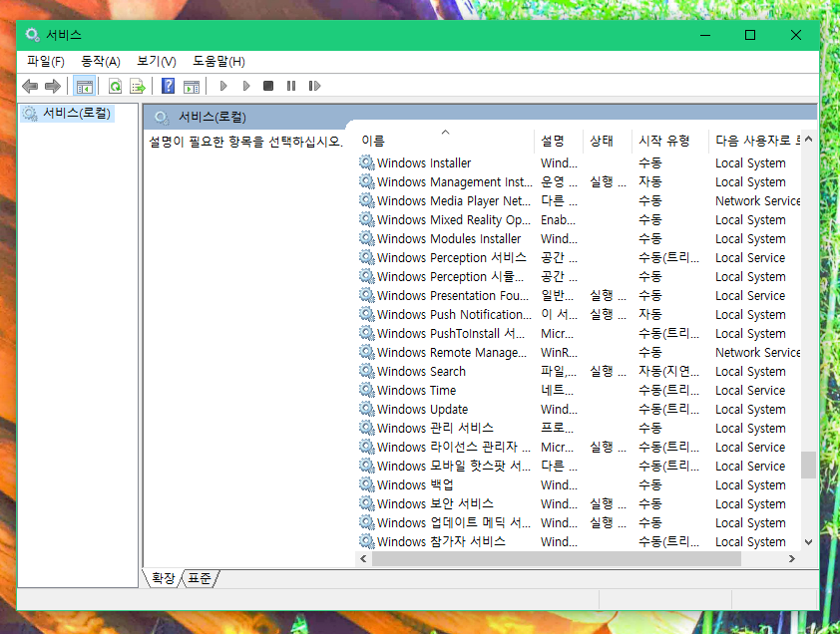Sort by the 이름 column header

(445, 141)
